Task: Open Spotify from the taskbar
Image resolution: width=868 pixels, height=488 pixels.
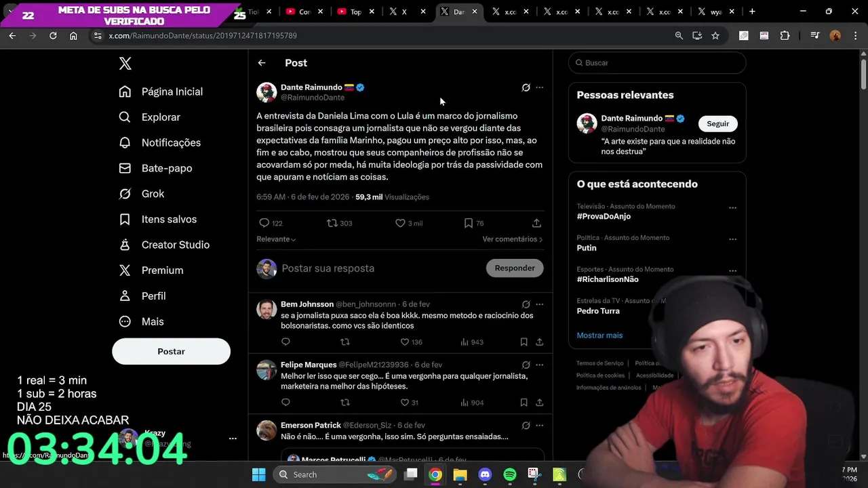Action: click(510, 474)
